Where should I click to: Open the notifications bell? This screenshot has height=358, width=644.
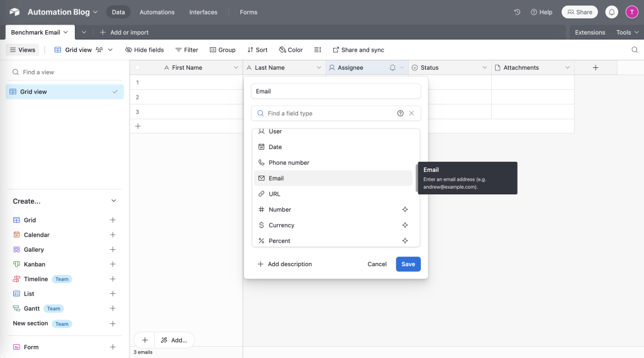pos(611,12)
